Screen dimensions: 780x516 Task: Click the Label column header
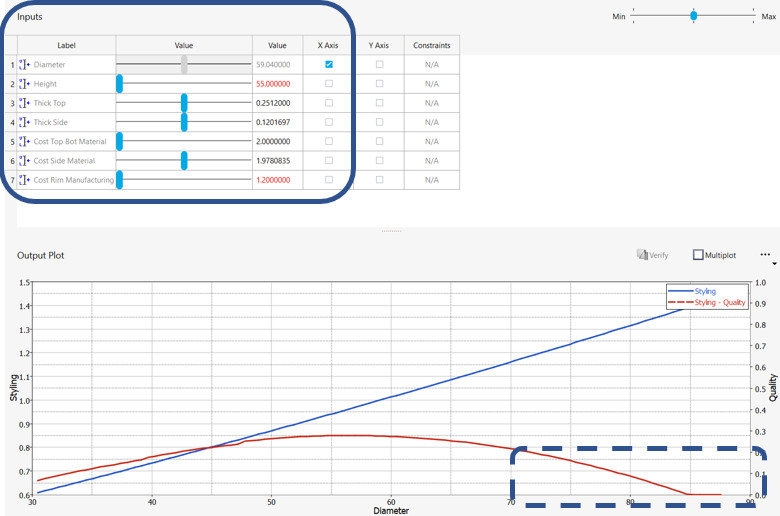tap(66, 45)
